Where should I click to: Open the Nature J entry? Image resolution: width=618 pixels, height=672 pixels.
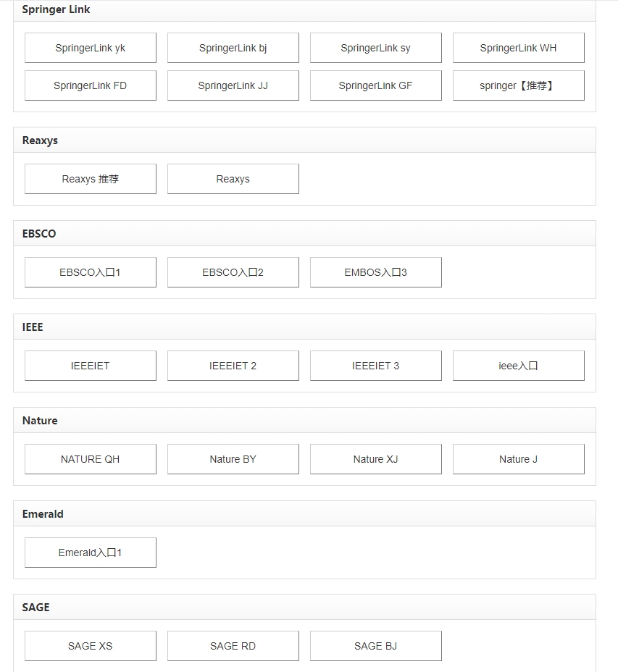pyautogui.click(x=519, y=459)
